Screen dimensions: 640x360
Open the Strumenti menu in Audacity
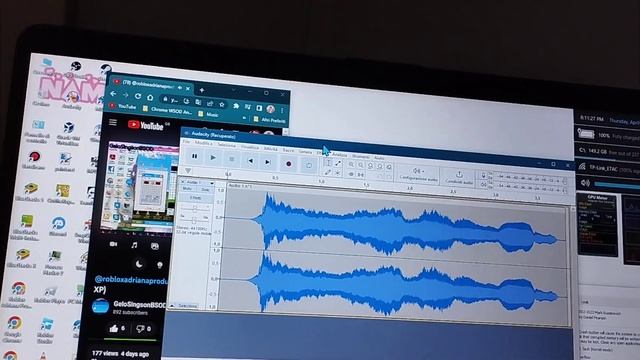coord(360,156)
